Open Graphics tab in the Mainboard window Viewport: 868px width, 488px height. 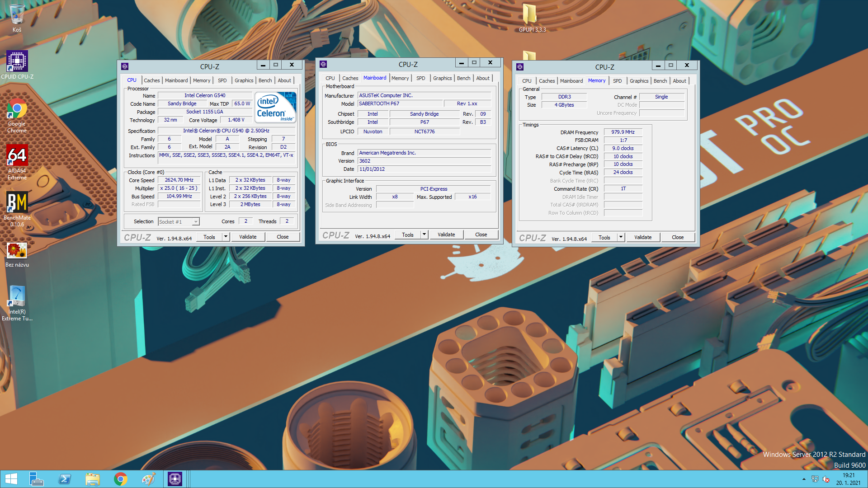[442, 78]
